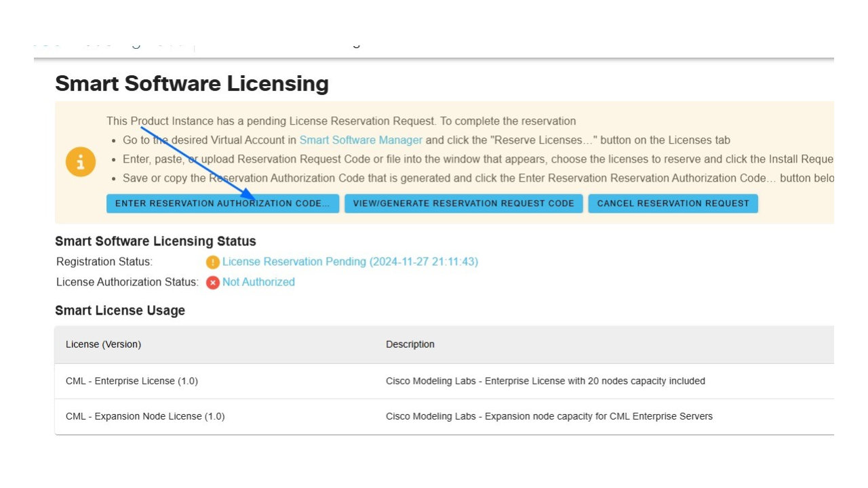
Task: Select the CML - Expansion Node License (1.0) row
Action: pos(145,416)
